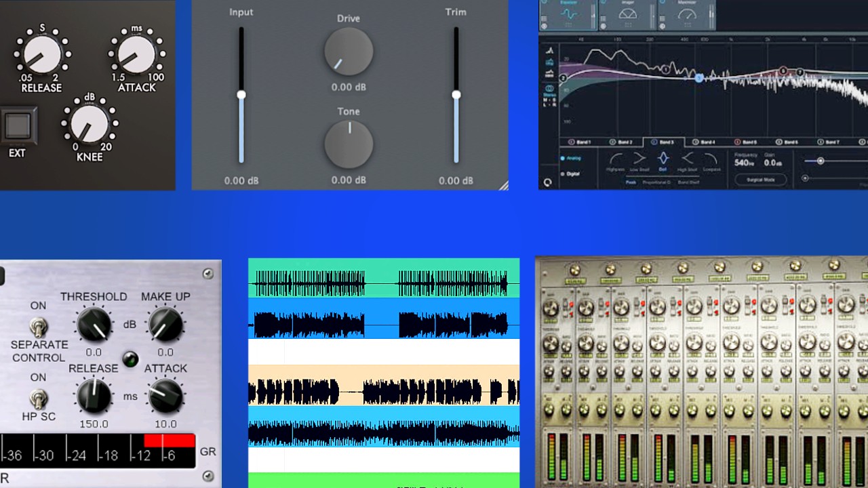868x488 pixels.
Task: Click the iZotope logo in the EQ corner
Action: point(547,182)
